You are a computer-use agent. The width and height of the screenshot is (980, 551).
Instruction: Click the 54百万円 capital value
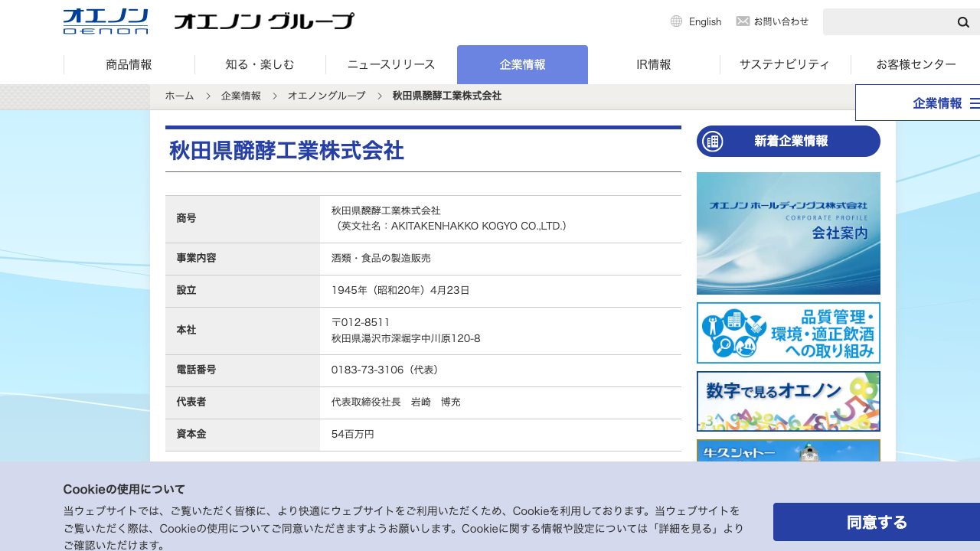tap(353, 435)
